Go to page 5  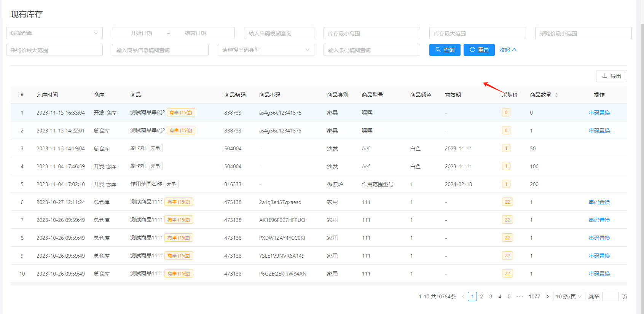click(x=509, y=296)
